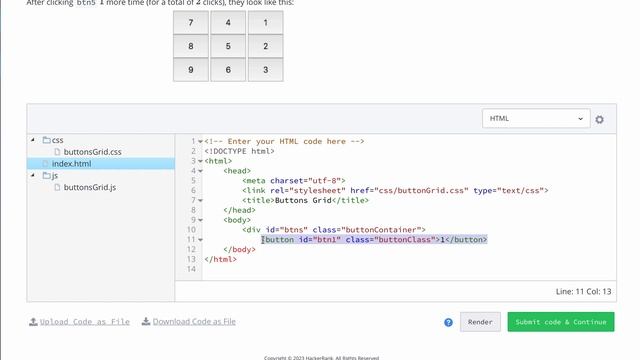Click the upload icon beside Upload Code
The width and height of the screenshot is (640, 360).
[33, 322]
